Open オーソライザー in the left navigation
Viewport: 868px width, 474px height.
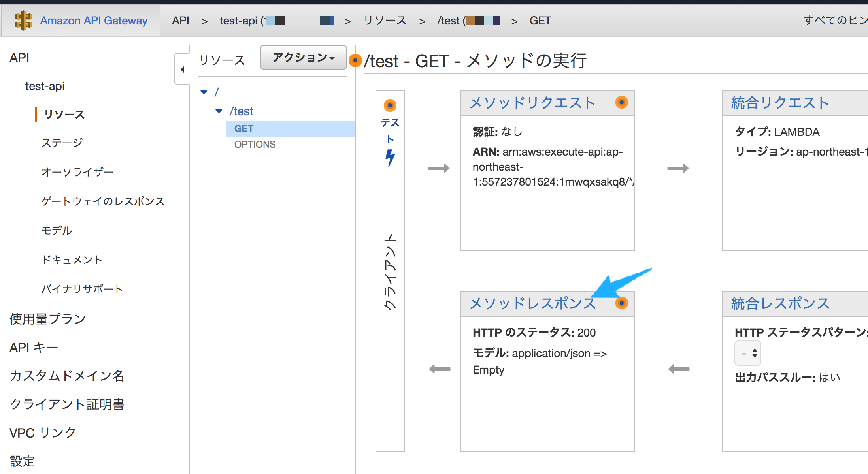click(77, 172)
